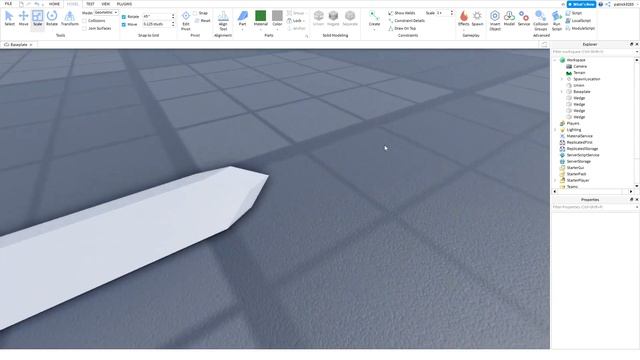Pick the Select tool
This screenshot has height=360, width=640.
[x=9, y=18]
